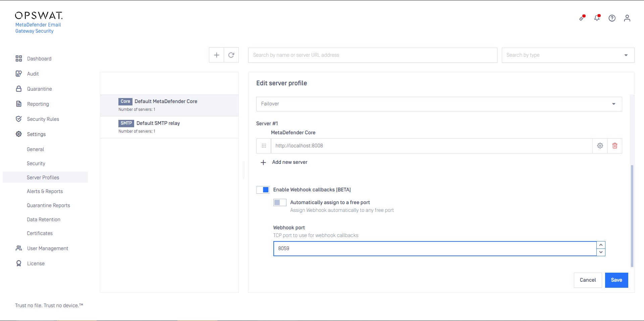644x321 pixels.
Task: Open the connection status link icon
Action: 582,18
